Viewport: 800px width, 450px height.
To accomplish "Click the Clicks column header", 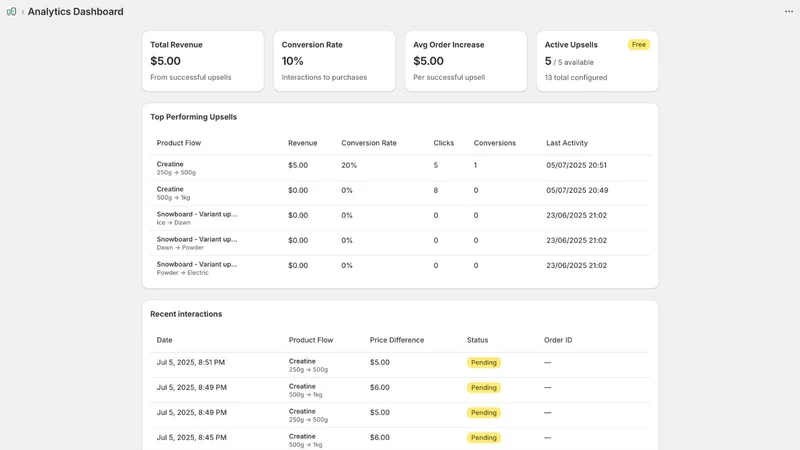I will [443, 143].
